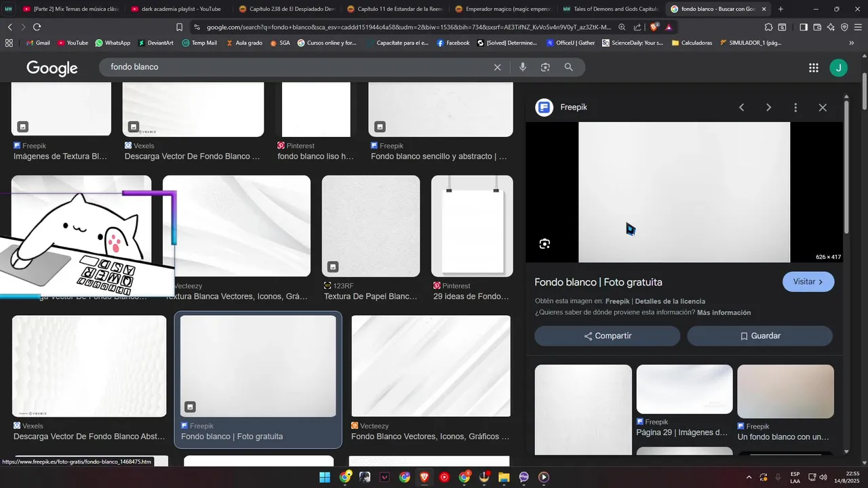Open the Vecteezy Textura Blanca Vectores thumbnail
Screen dimensions: 868x488
click(x=237, y=226)
